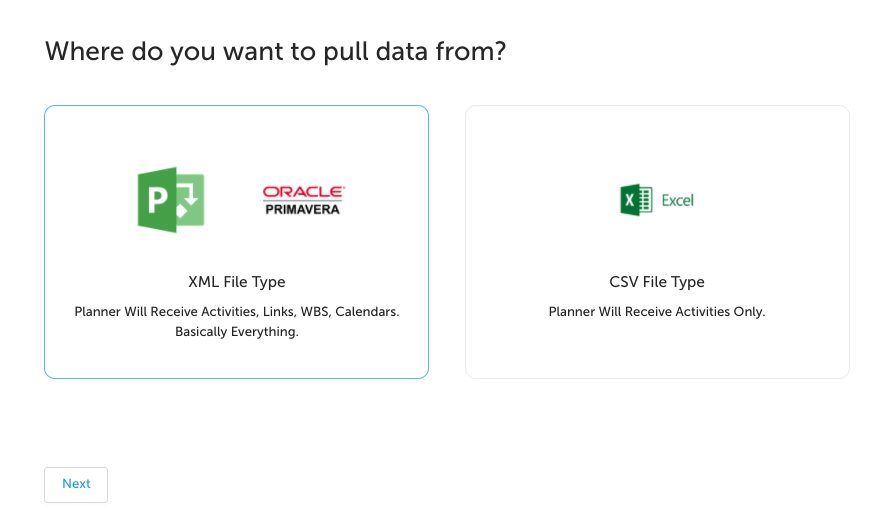Click 'Planner Will Receive Activities Only.' text
Viewport: 893px width, 514px height.
click(657, 312)
